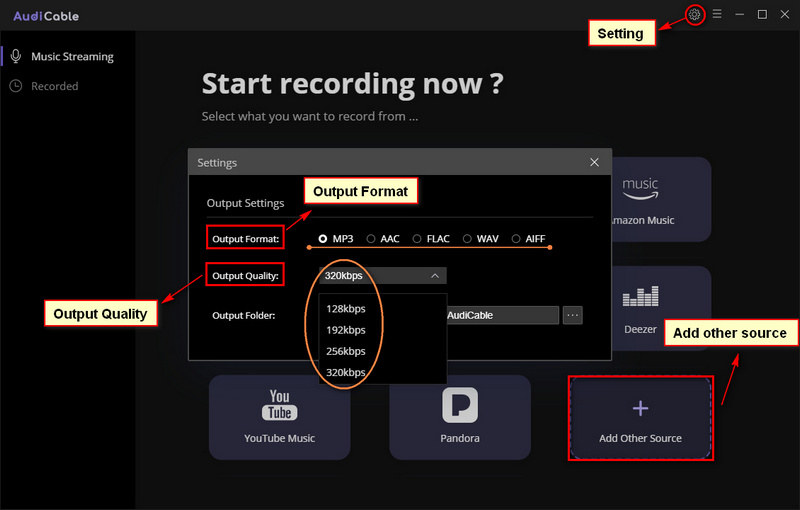The height and width of the screenshot is (510, 800).
Task: Click the Deezer equalizer icon
Action: [640, 296]
